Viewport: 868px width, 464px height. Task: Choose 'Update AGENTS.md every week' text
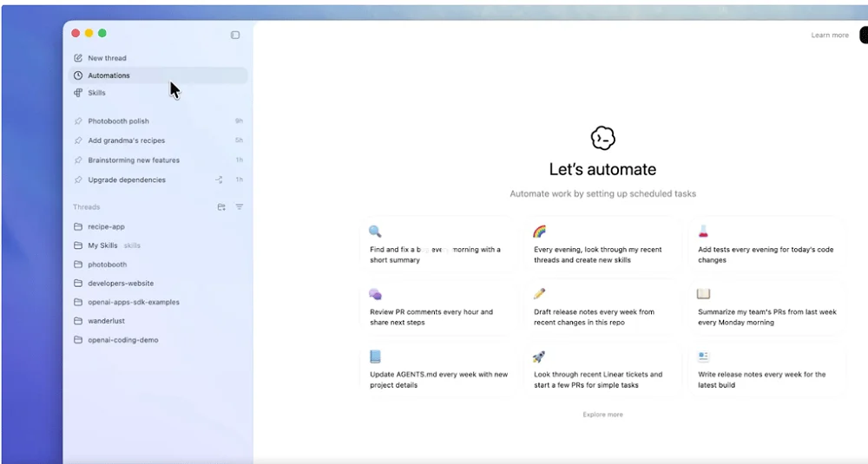(439, 379)
